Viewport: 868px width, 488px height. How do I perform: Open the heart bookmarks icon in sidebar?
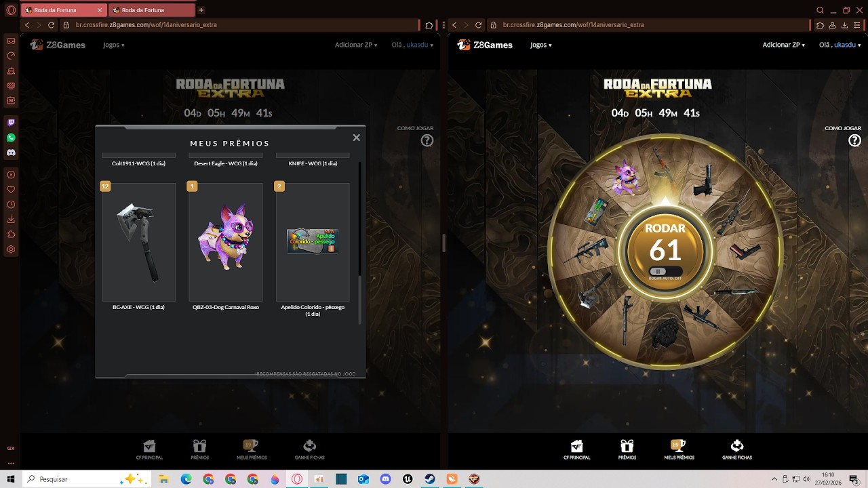point(11,190)
